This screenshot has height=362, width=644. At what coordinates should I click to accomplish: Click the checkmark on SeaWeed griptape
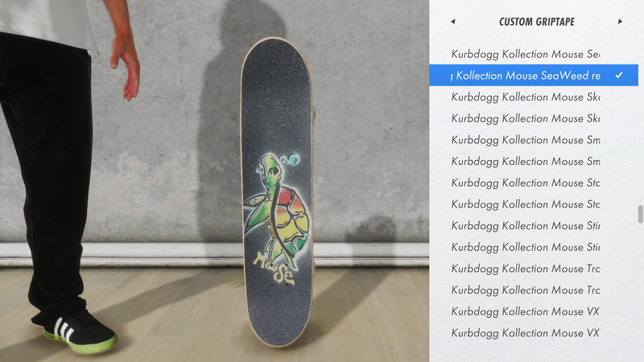(x=619, y=75)
